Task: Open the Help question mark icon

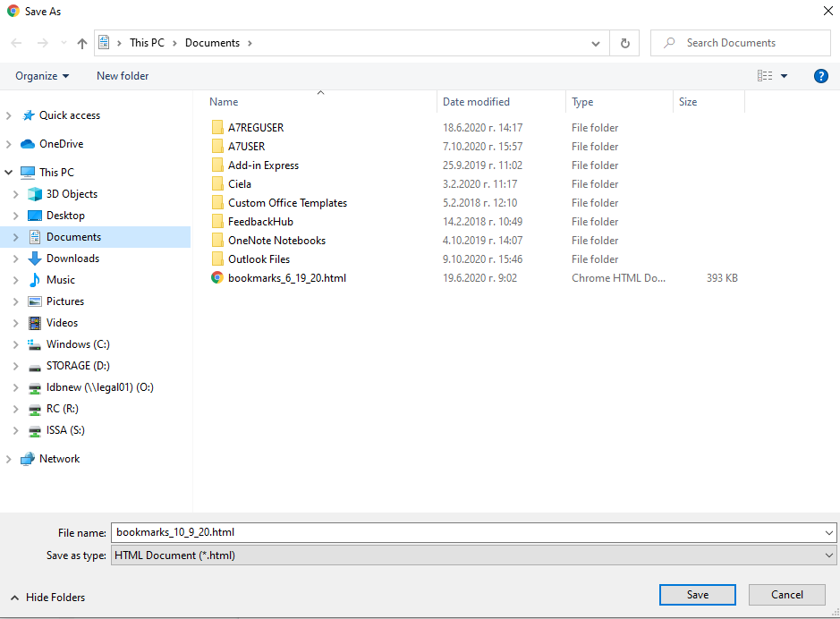Action: tap(820, 76)
